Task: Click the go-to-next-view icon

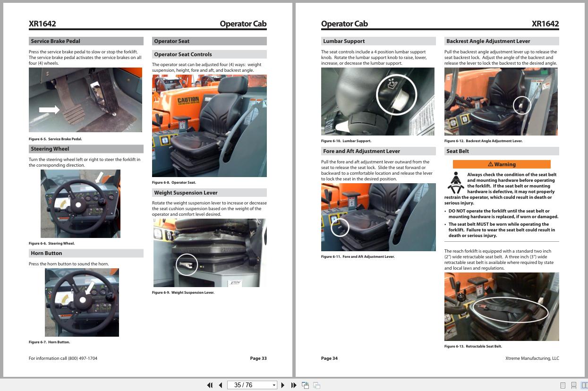Action: 317,385
